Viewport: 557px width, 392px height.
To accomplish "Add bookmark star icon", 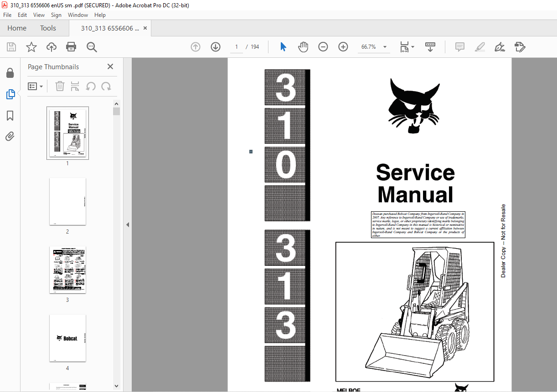I will point(31,47).
